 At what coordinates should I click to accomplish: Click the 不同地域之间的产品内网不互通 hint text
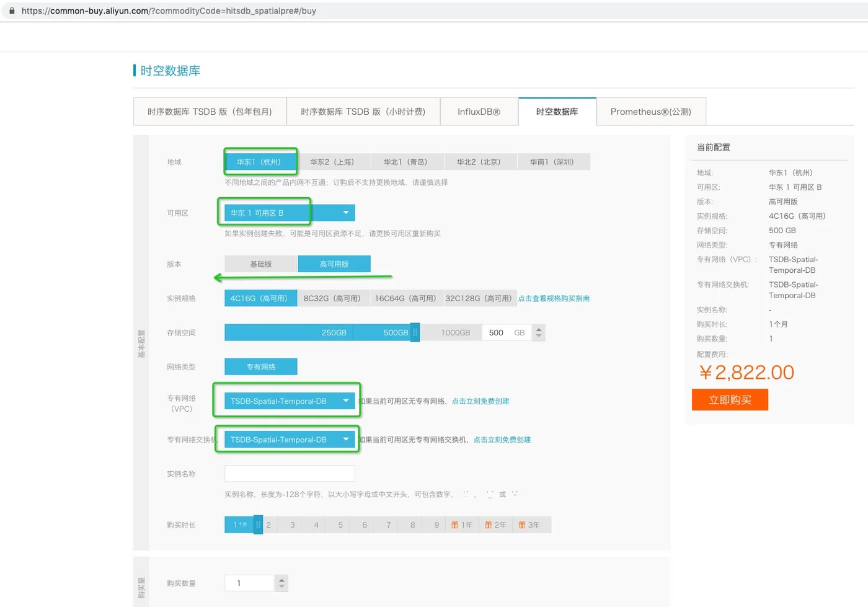pos(336,183)
